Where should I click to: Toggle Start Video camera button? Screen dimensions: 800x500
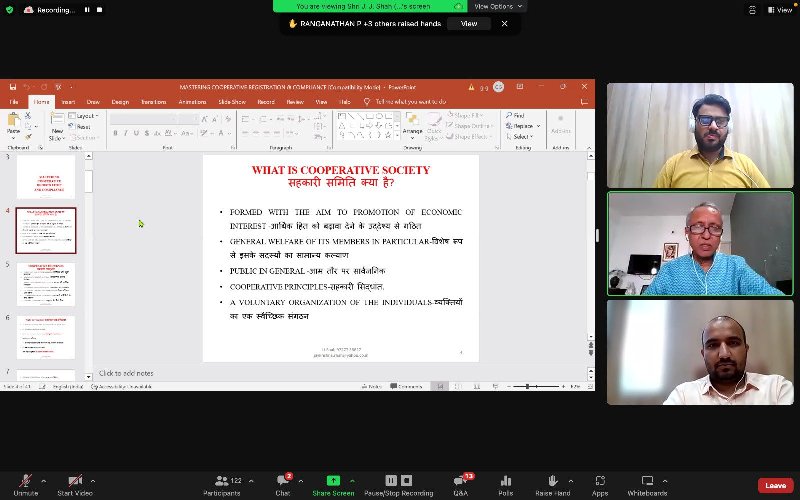point(74,481)
